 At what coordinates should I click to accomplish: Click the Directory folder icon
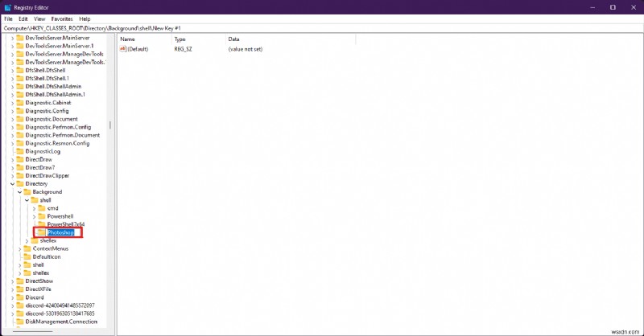(19, 184)
